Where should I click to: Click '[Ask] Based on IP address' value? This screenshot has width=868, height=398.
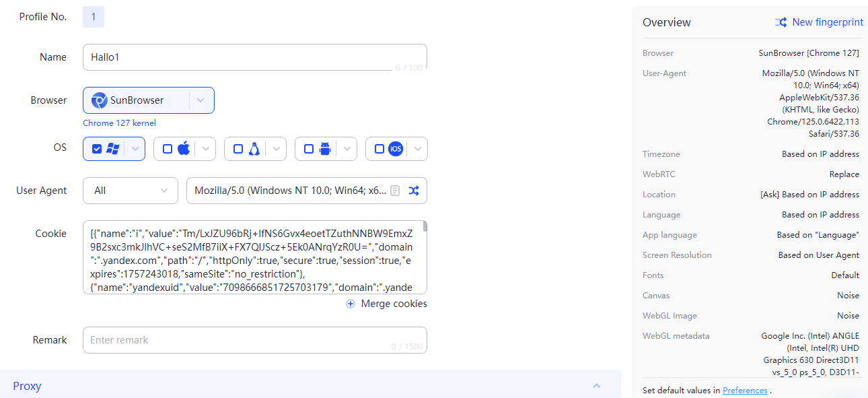point(809,195)
